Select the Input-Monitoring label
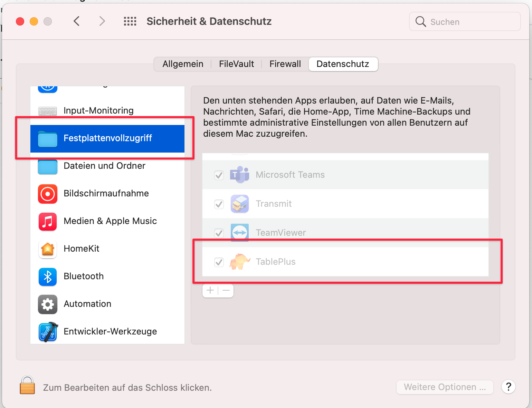Screen dimensions: 532x408 pos(98,110)
